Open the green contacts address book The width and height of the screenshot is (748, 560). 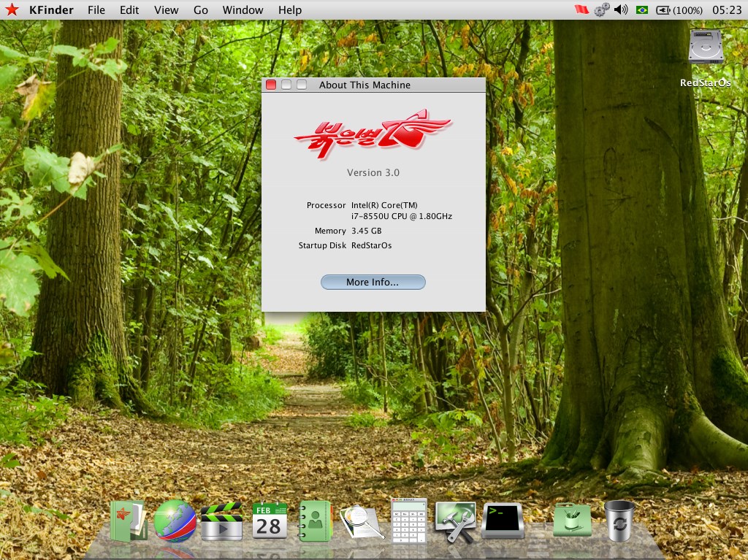[x=315, y=521]
